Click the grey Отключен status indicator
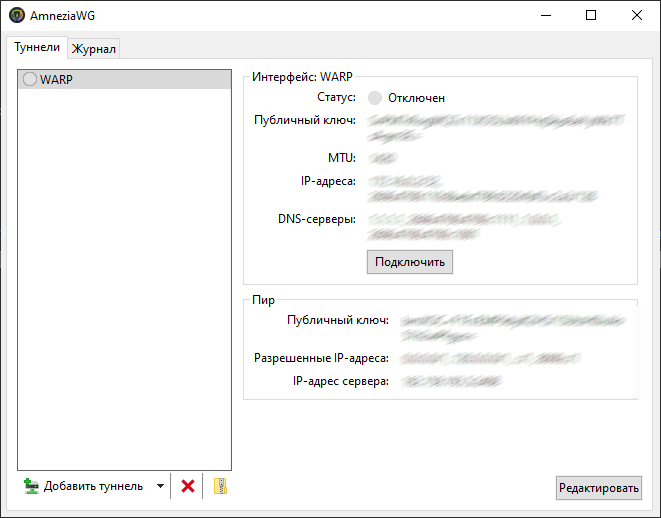The image size is (661, 518). [375, 98]
